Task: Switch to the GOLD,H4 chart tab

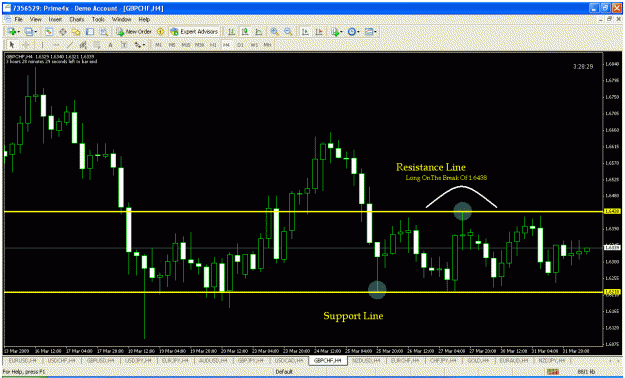Action: pyautogui.click(x=478, y=360)
